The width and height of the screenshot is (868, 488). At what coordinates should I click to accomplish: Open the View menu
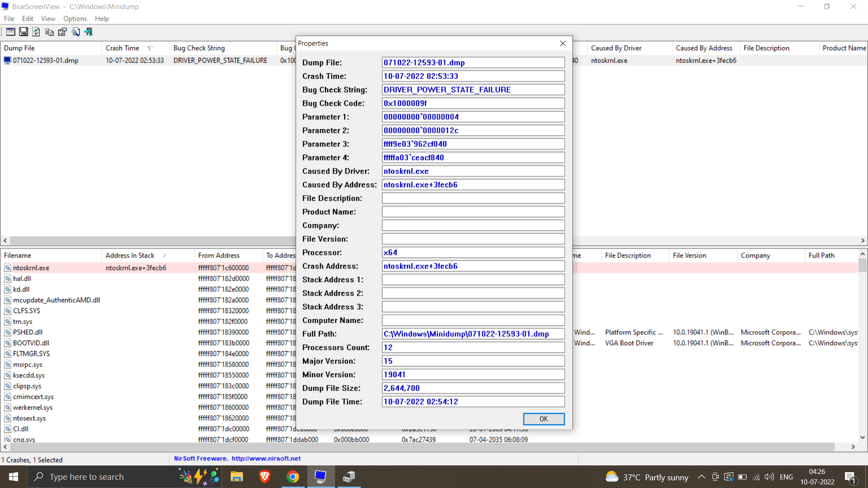click(x=48, y=19)
